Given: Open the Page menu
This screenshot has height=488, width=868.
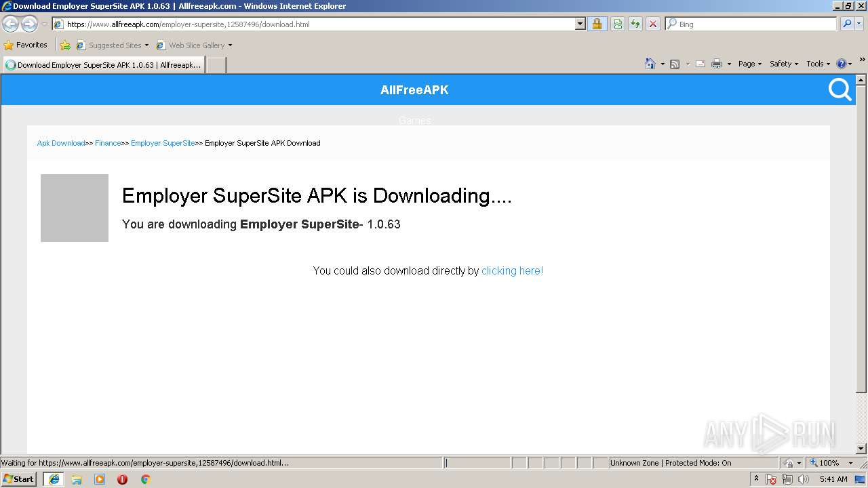Looking at the screenshot, I should [x=749, y=64].
